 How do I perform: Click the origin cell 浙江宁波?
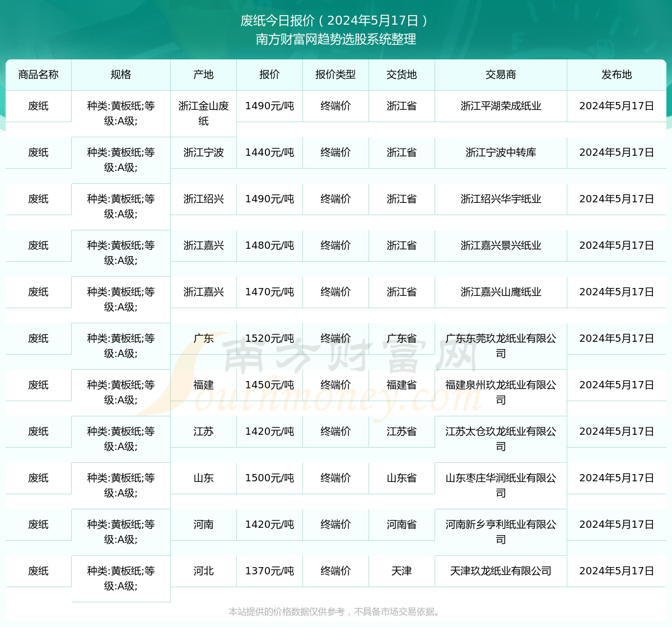coord(203,152)
